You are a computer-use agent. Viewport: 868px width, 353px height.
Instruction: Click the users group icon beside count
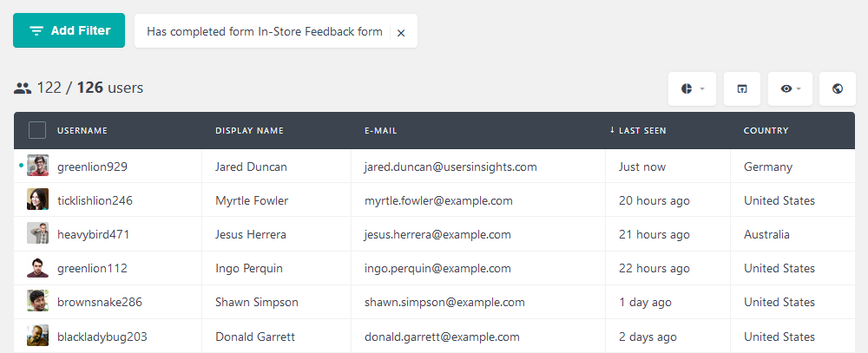[23, 88]
